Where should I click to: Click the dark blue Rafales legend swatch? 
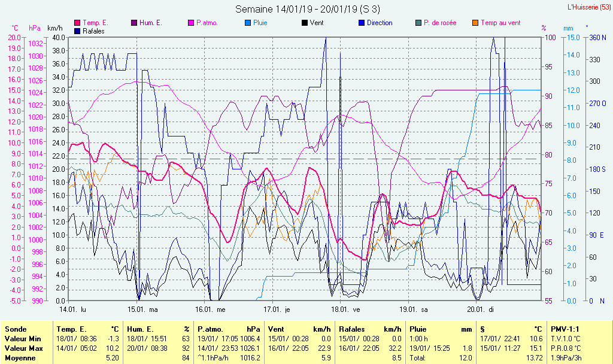[77, 31]
